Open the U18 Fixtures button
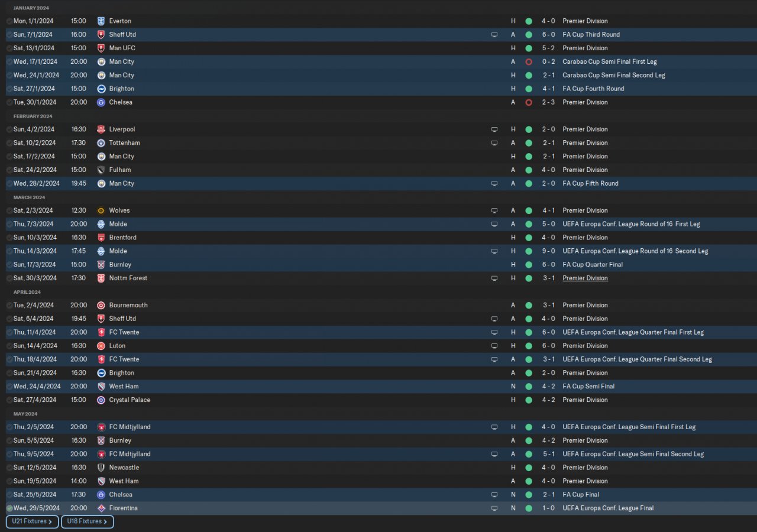Image resolution: width=757 pixels, height=532 pixels. (88, 521)
